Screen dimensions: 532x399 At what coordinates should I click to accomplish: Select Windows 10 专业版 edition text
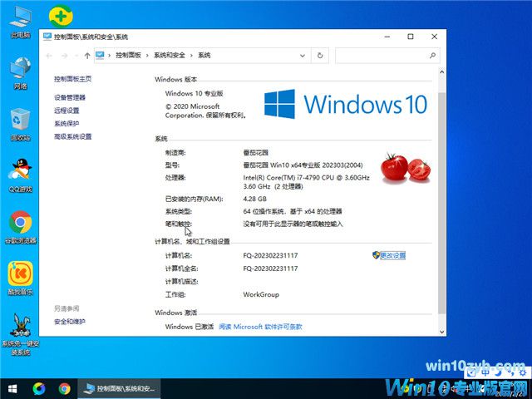194,93
